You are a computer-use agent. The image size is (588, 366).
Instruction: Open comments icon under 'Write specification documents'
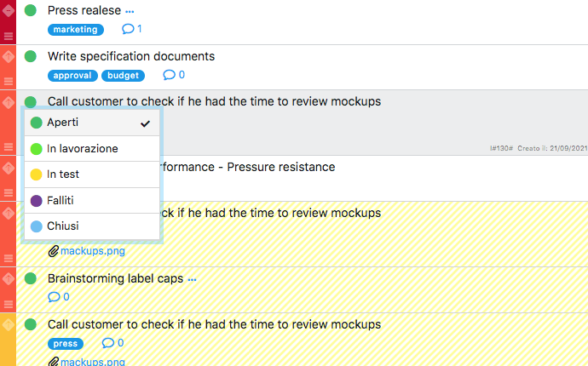coord(170,75)
